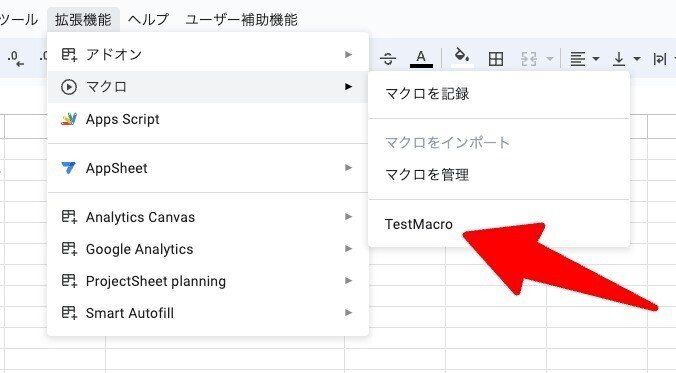Screen dimensions: 676x373
Task: Click the decrease decimal places icon
Action: (16, 58)
